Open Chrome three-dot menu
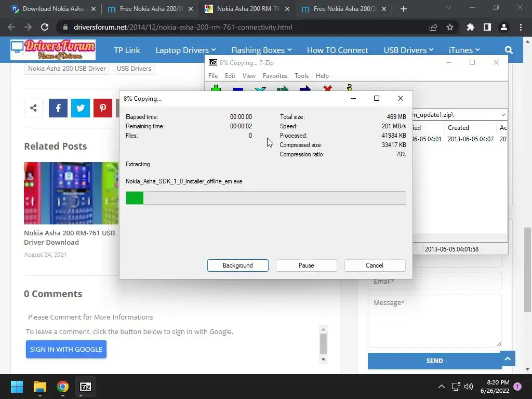The image size is (532, 399). 521,27
